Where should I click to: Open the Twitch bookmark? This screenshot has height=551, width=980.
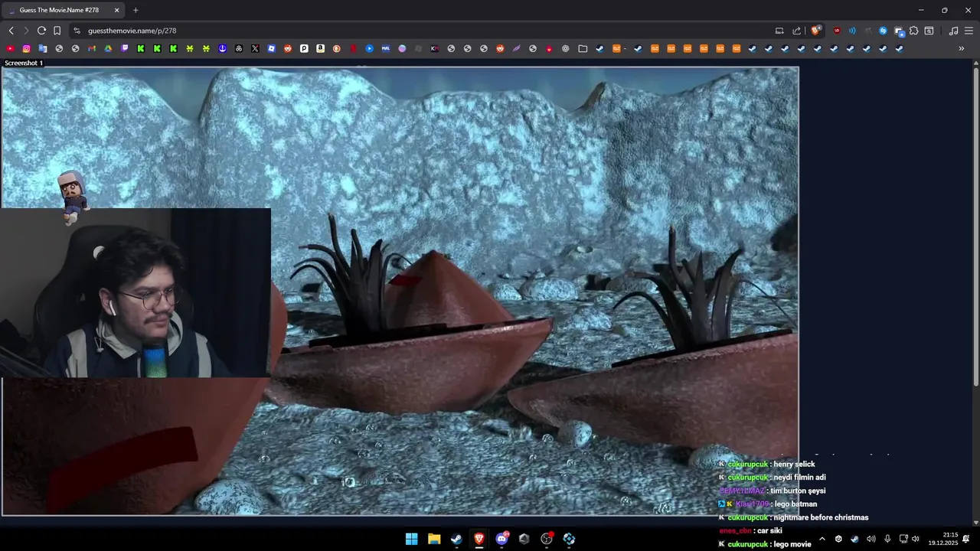click(x=125, y=48)
